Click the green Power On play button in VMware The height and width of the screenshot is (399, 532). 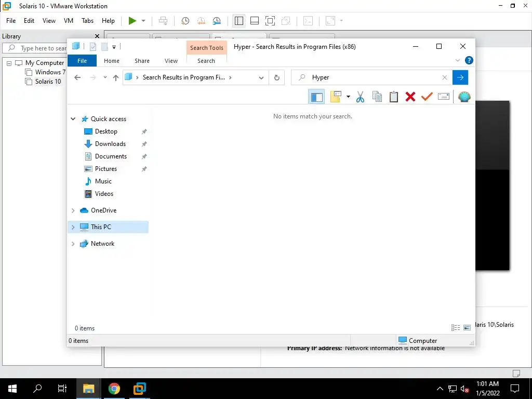click(132, 21)
